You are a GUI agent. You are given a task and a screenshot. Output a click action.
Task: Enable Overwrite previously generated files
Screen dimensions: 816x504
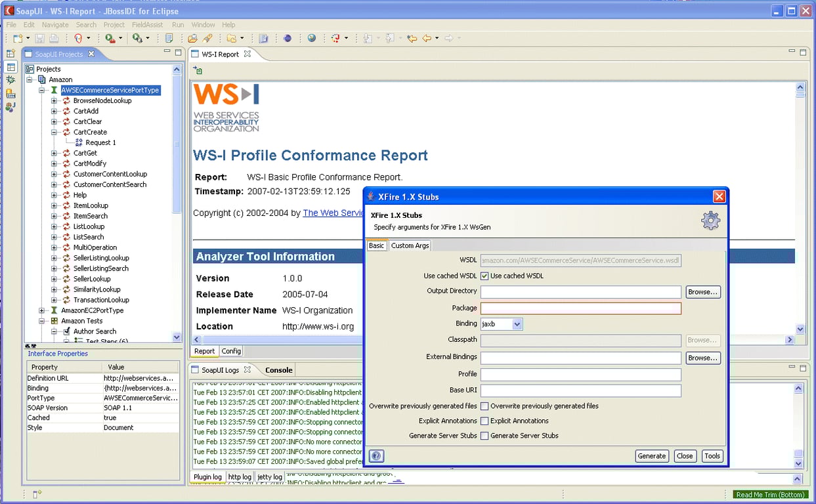(484, 406)
